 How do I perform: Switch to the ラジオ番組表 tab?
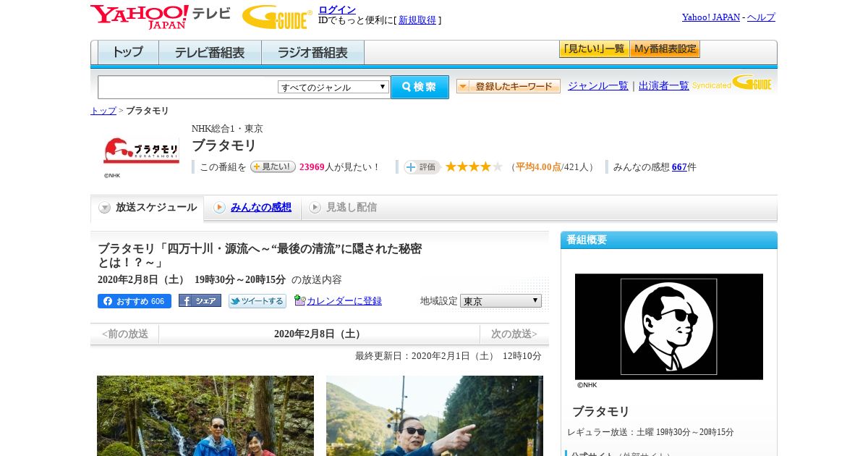coord(312,53)
